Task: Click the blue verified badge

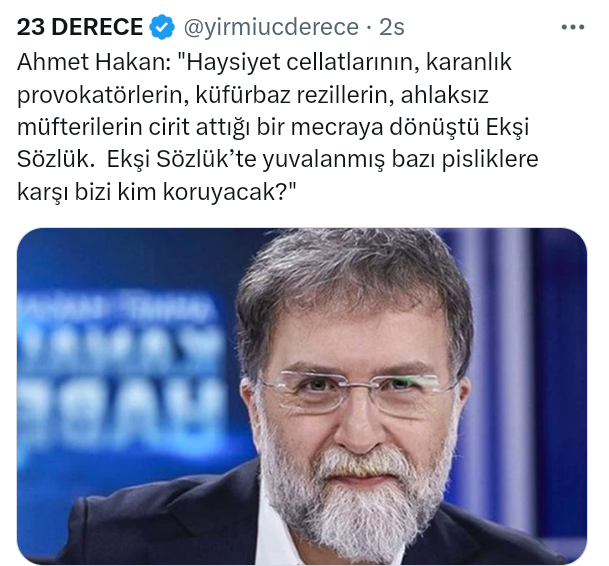Action: [162, 27]
